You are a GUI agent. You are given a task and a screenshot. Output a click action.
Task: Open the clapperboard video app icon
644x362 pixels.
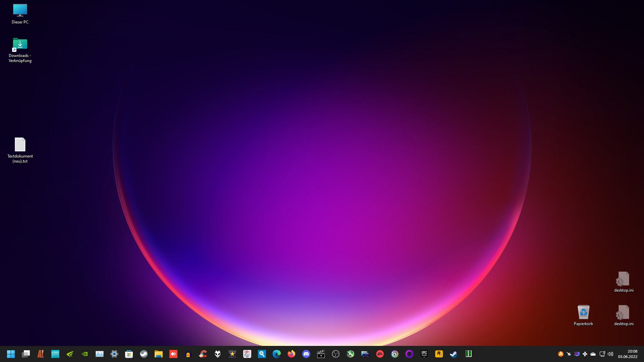[x=321, y=354]
